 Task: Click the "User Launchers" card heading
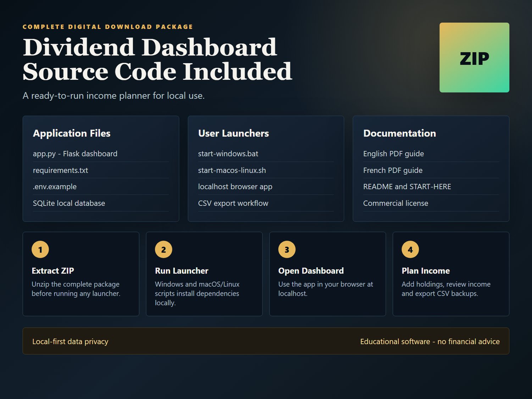[x=233, y=133]
